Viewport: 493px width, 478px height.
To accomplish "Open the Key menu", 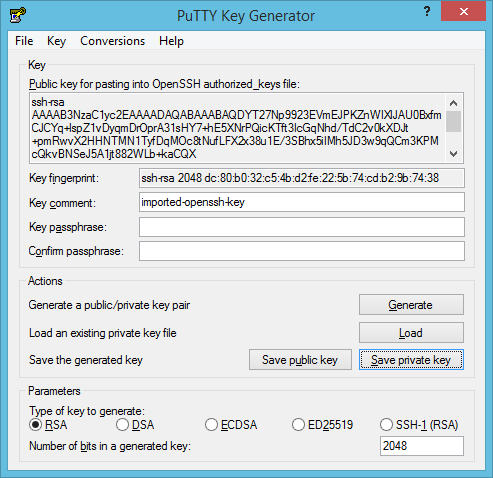I will pos(56,41).
